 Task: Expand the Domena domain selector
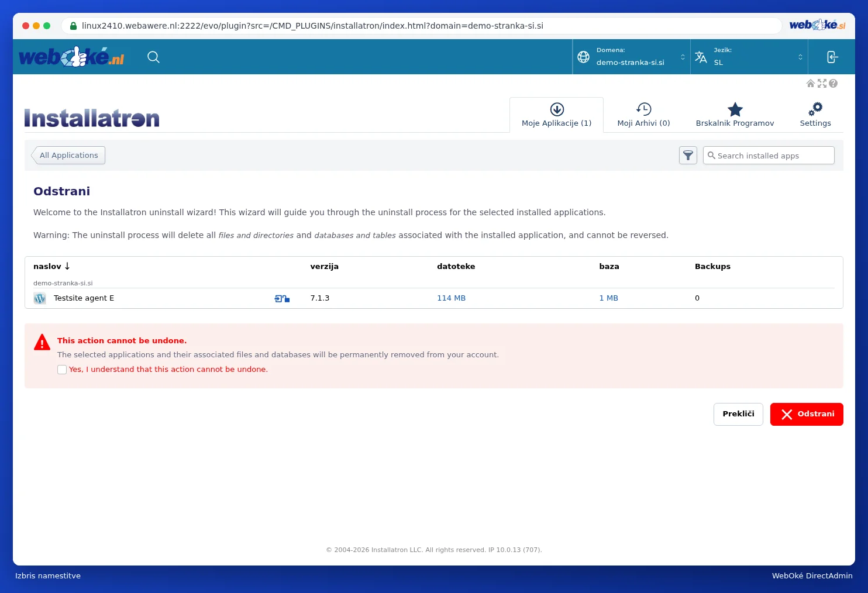click(632, 57)
